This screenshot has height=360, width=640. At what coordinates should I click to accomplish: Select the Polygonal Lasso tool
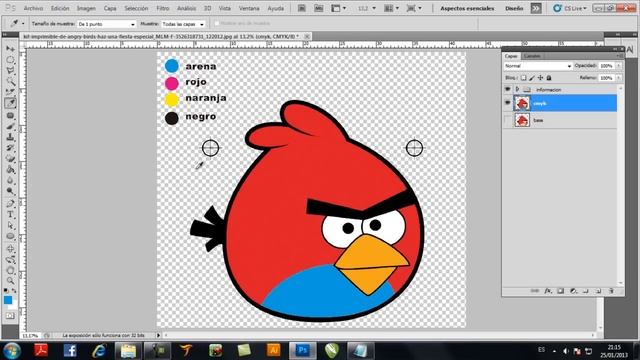click(x=10, y=71)
